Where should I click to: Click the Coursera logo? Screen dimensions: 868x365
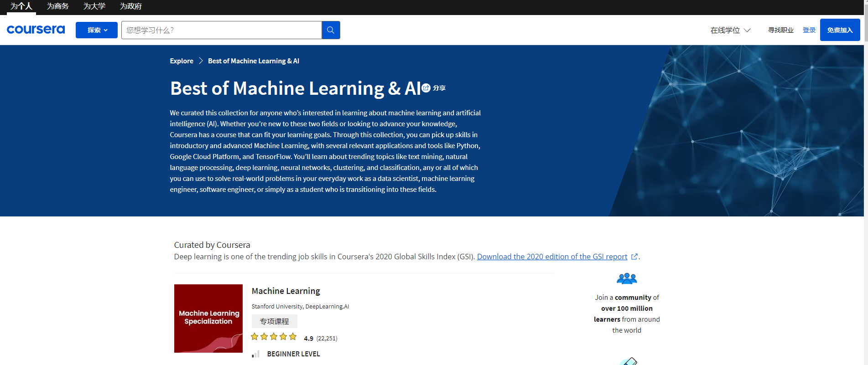[36, 30]
